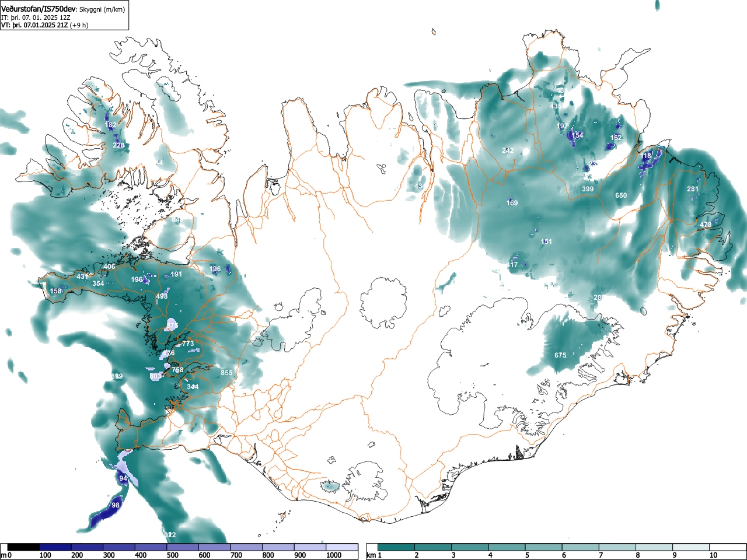
Task: Click the visibility value 431 on the map
Action: point(82,277)
